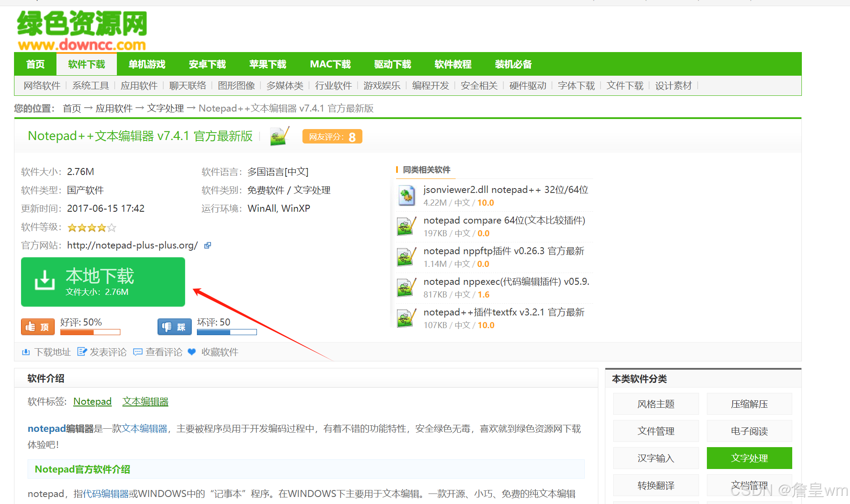The height and width of the screenshot is (504, 850).
Task: Open notepad nppftp插件 v0.26.3 link
Action: [x=504, y=251]
